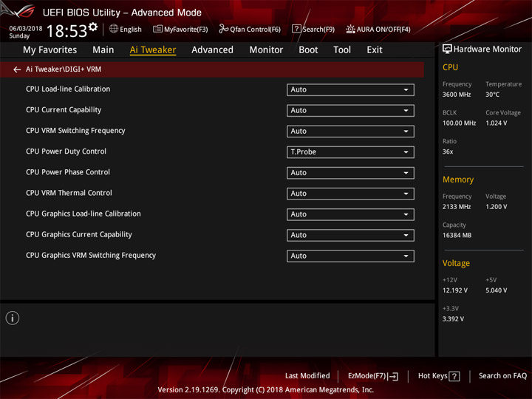
Task: Select CPU Power Phase Control label
Action: (68, 172)
